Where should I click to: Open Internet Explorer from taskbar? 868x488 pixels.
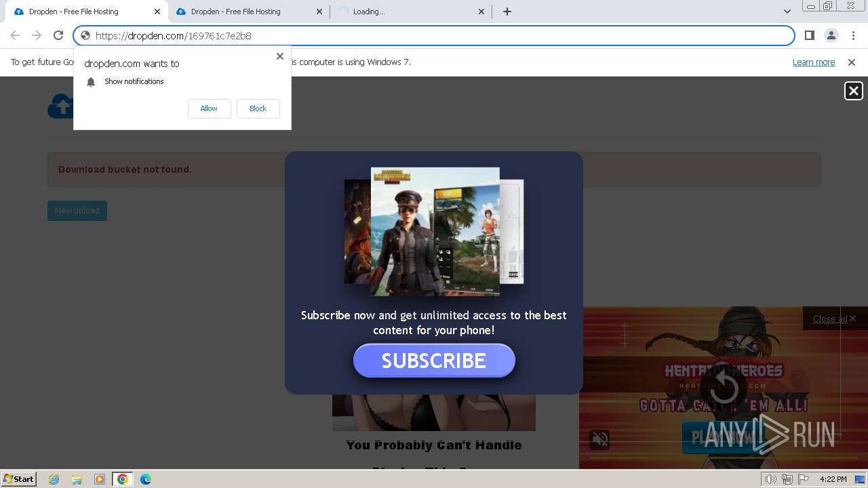pos(54,479)
